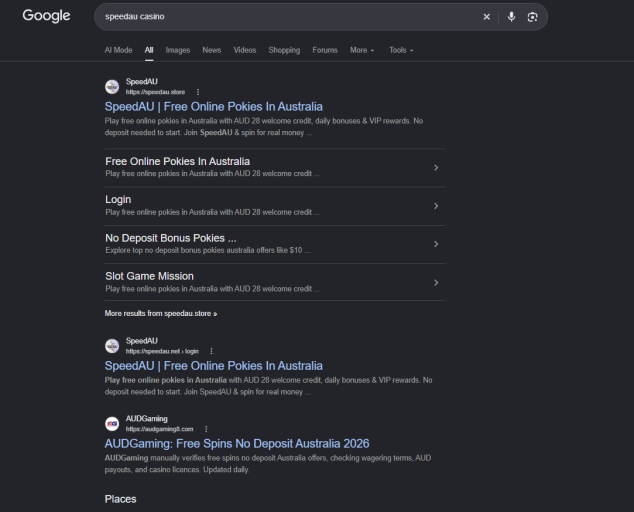This screenshot has width=634, height=512.
Task: Open the Videos tab
Action: (x=245, y=50)
